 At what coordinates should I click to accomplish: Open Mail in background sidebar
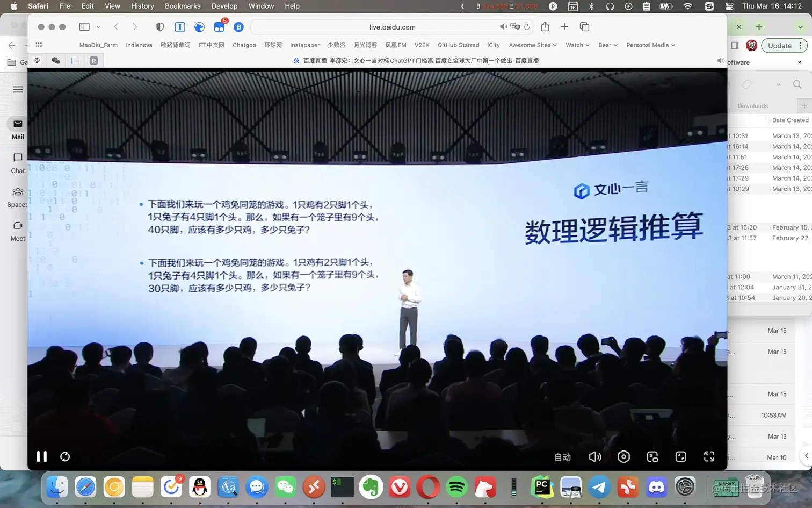18,129
